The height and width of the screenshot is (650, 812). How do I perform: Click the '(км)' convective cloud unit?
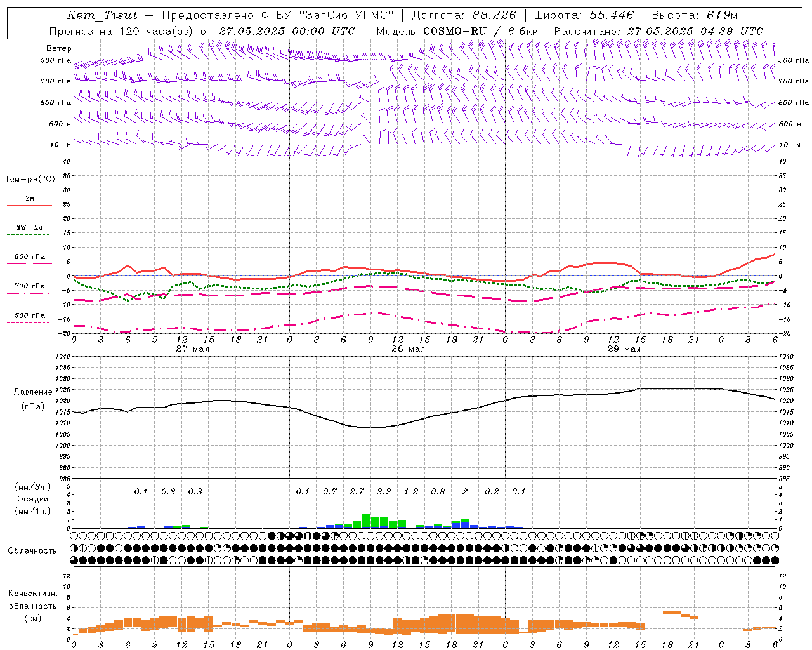pos(32,618)
